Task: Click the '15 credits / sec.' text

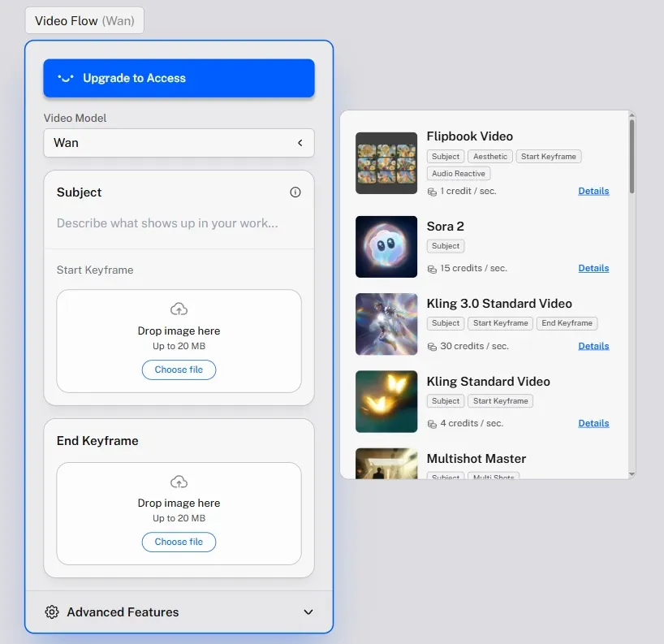Action: (x=473, y=268)
